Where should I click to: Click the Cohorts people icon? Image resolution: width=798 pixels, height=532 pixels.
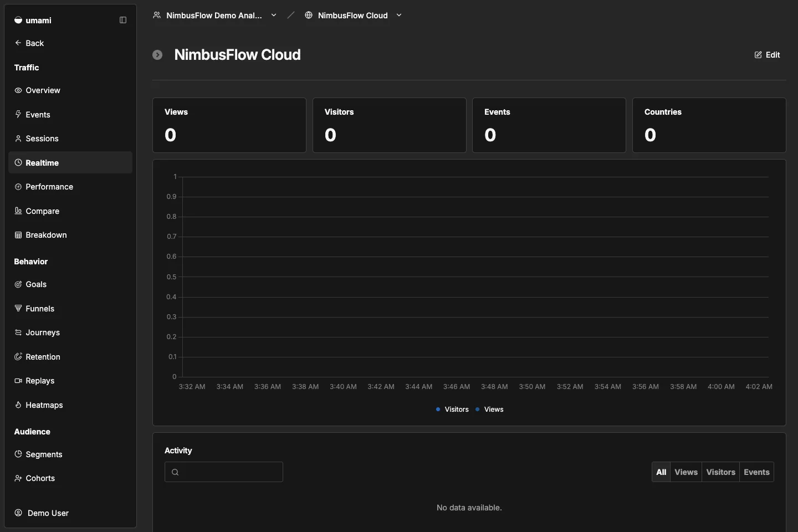(18, 478)
